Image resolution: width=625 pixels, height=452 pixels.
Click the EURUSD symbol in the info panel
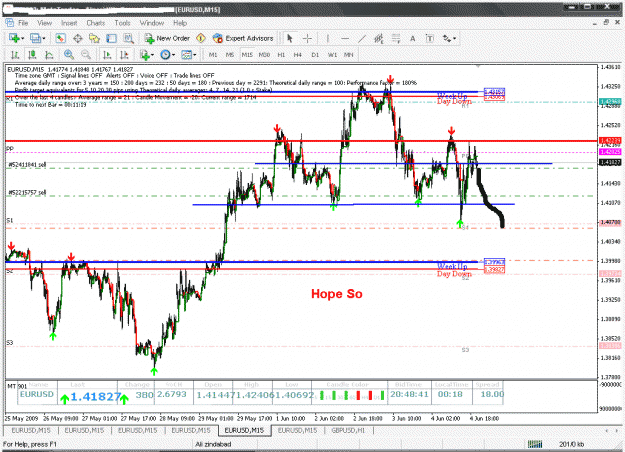37,394
